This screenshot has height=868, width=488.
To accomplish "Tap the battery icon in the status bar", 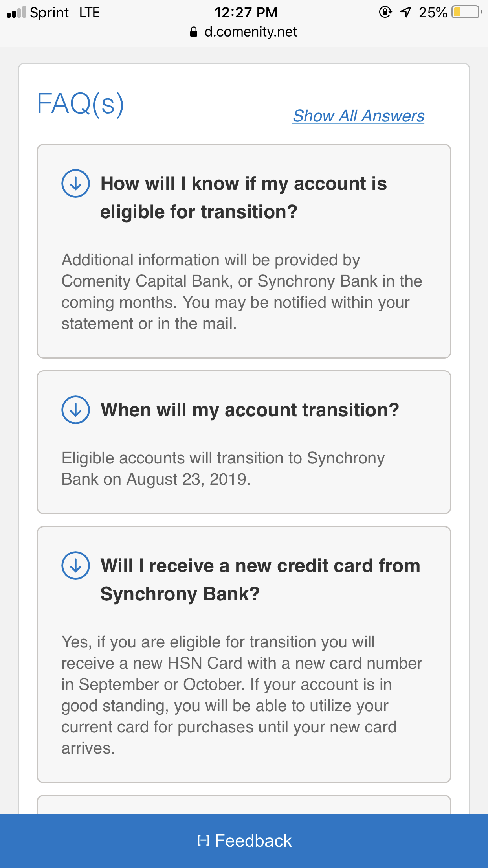I will [466, 12].
